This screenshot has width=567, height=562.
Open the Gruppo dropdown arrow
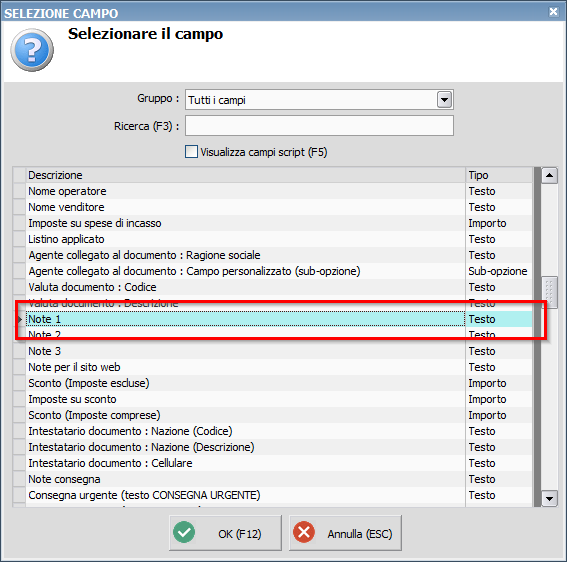coord(444,99)
